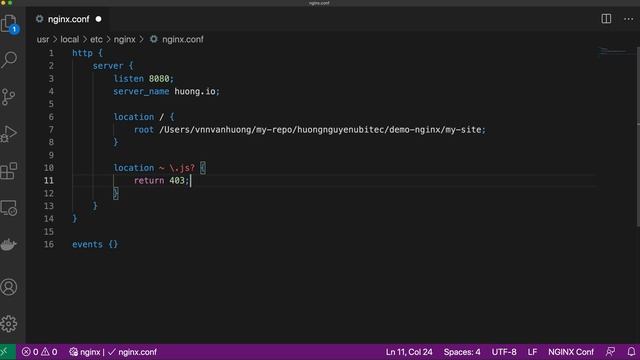Click 'server_name' directive text

141,91
